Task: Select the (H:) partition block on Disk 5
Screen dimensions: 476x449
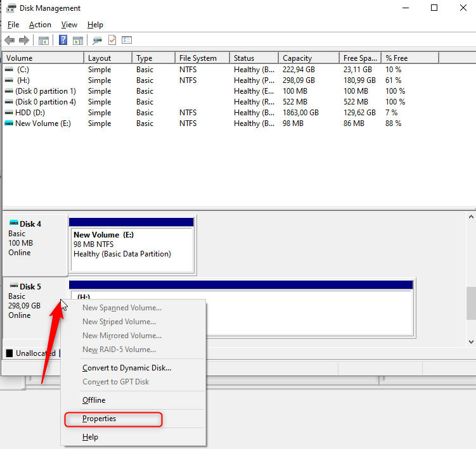Action: [x=241, y=308]
